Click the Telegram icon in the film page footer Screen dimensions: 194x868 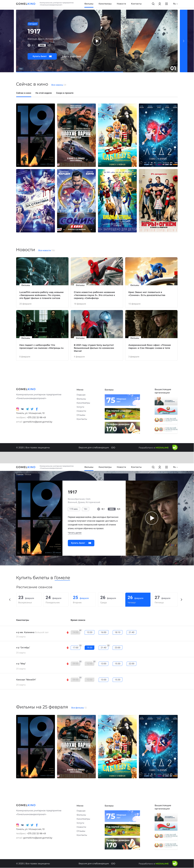tap(27, 825)
